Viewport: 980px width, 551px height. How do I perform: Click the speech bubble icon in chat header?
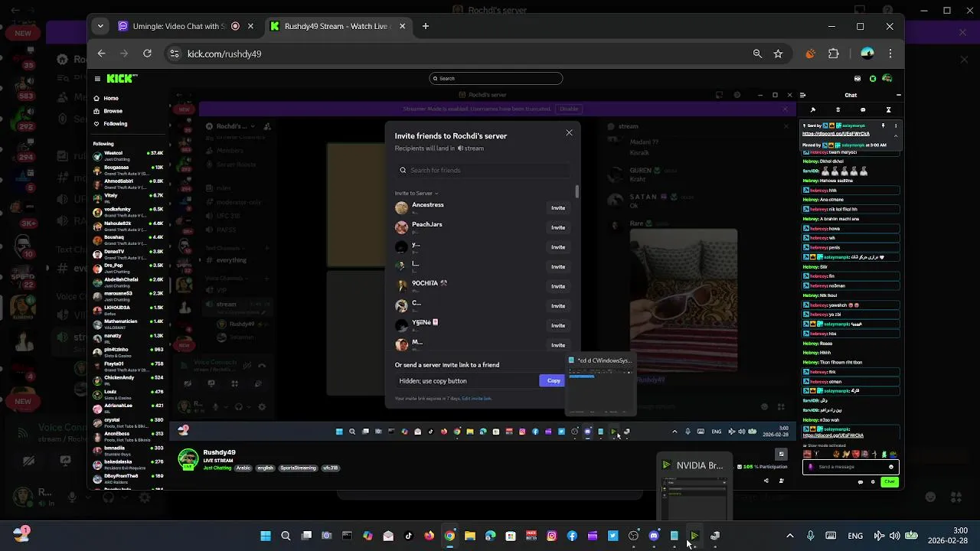(x=863, y=110)
